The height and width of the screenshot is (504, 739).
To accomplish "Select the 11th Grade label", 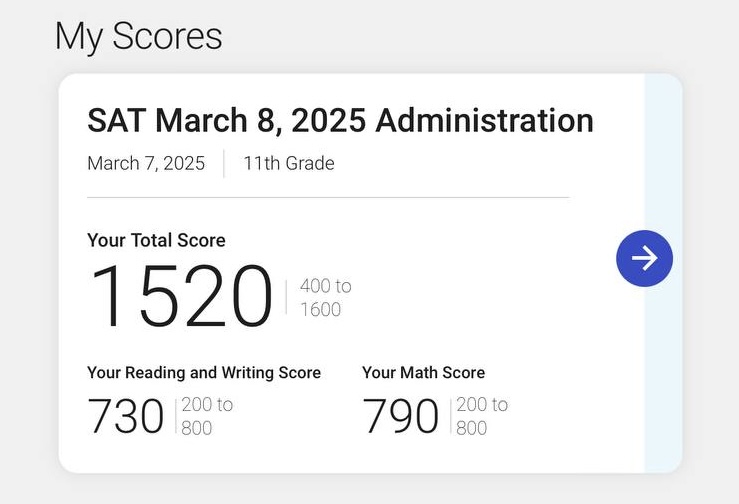I will tap(289, 163).
